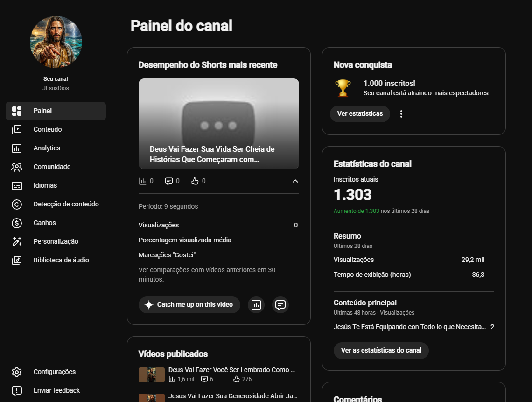This screenshot has height=402, width=532.
Task: Click the views chart icon under Shorts thumbnail
Action: (x=142, y=181)
